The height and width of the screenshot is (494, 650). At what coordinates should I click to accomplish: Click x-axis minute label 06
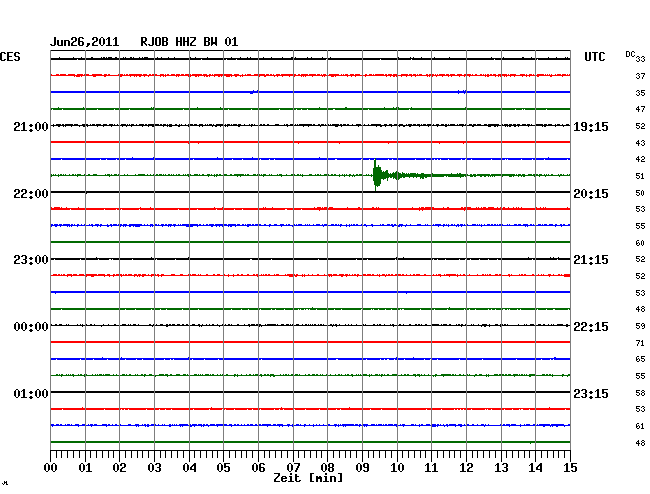pos(258,467)
